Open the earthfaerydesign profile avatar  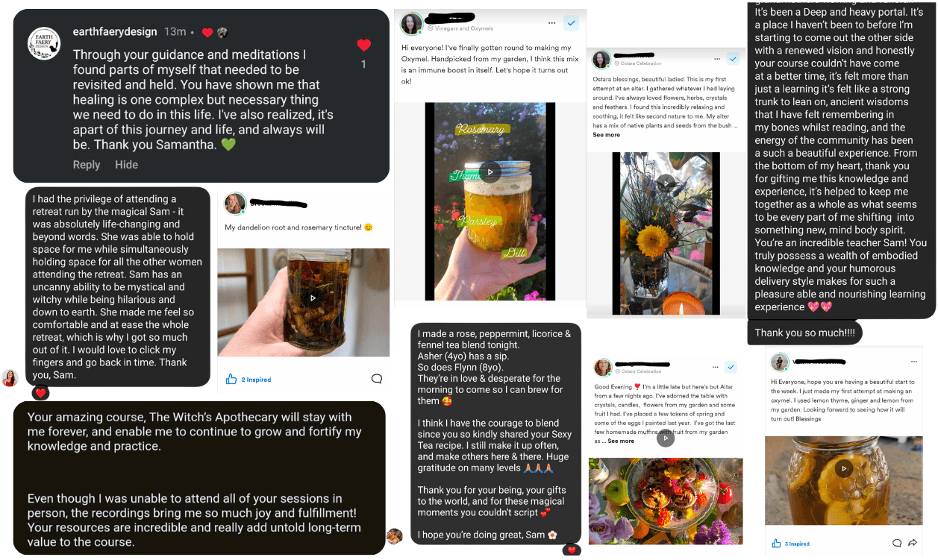click(44, 43)
